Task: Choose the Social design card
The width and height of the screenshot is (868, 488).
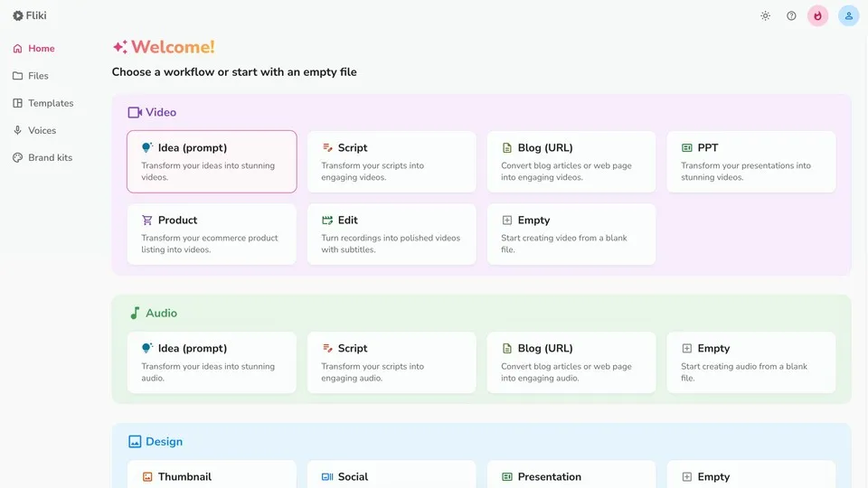Action: [x=392, y=474]
